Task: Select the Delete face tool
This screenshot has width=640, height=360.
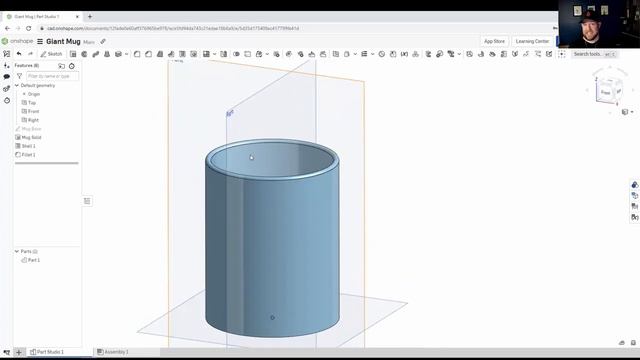Action: pyautogui.click(x=300, y=54)
